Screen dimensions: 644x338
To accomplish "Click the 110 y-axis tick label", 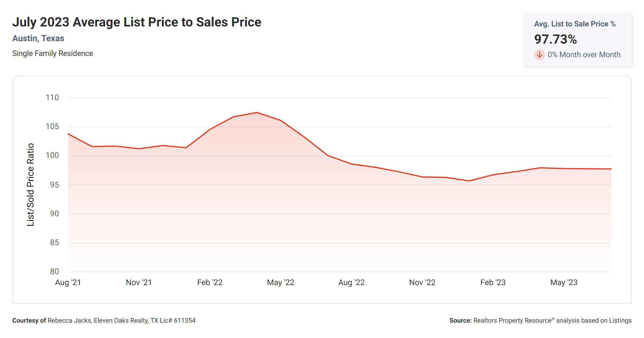I will pyautogui.click(x=52, y=98).
